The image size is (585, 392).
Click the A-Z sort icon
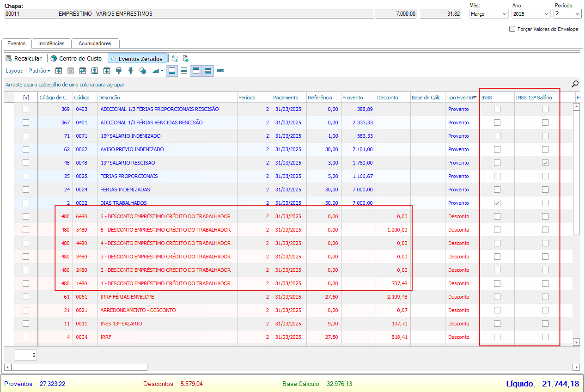pos(175,59)
